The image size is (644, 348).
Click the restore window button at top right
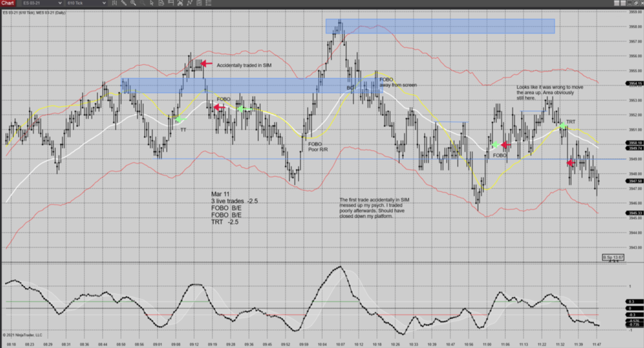(636, 3)
